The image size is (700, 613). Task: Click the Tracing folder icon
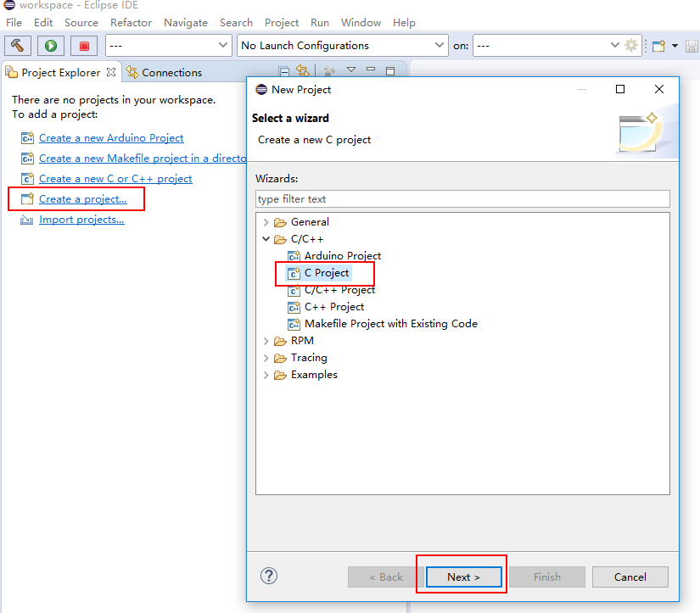coord(280,359)
